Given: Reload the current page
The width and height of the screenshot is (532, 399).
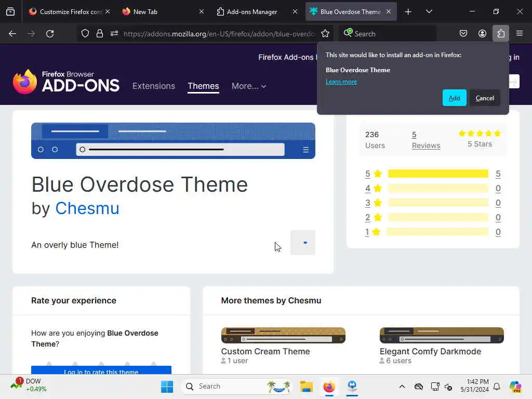Looking at the screenshot, I should pyautogui.click(x=50, y=34).
